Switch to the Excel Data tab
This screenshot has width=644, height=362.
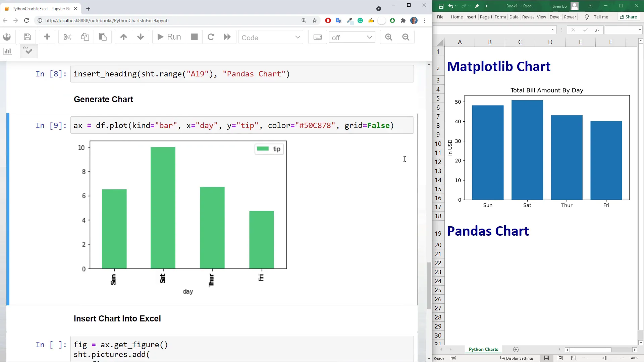[x=514, y=17]
